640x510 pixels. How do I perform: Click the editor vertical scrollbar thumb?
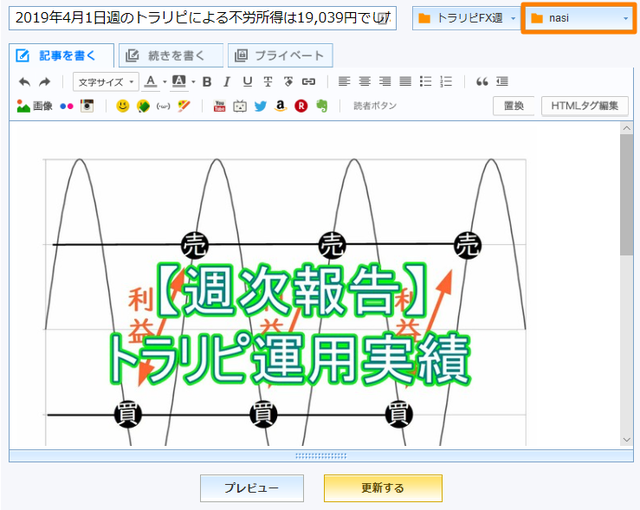(x=627, y=195)
